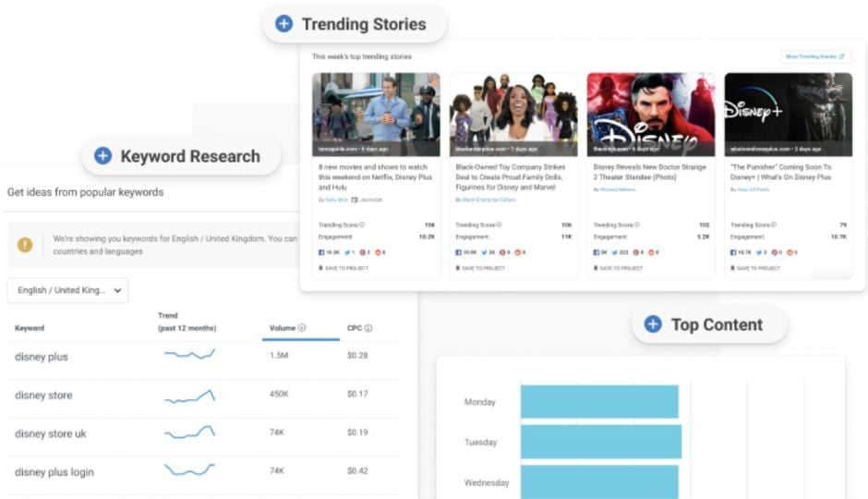Click the Trend (past 12 months) column header
The width and height of the screenshot is (868, 499).
[x=187, y=322]
